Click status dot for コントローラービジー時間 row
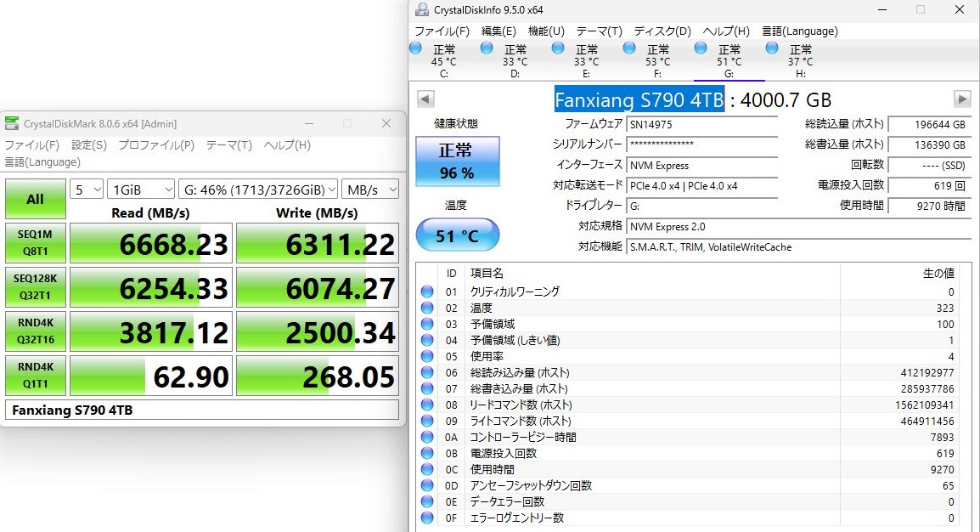Image resolution: width=980 pixels, height=532 pixels. (x=427, y=437)
